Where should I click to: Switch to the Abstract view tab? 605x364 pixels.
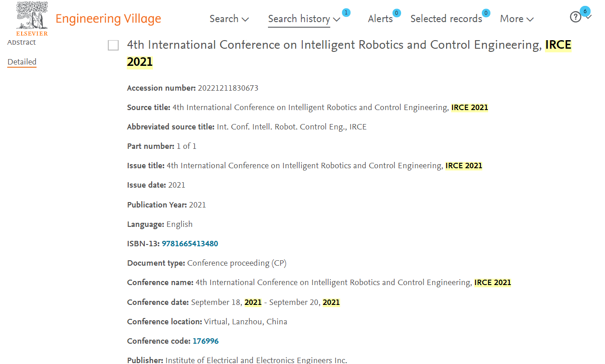pyautogui.click(x=22, y=42)
